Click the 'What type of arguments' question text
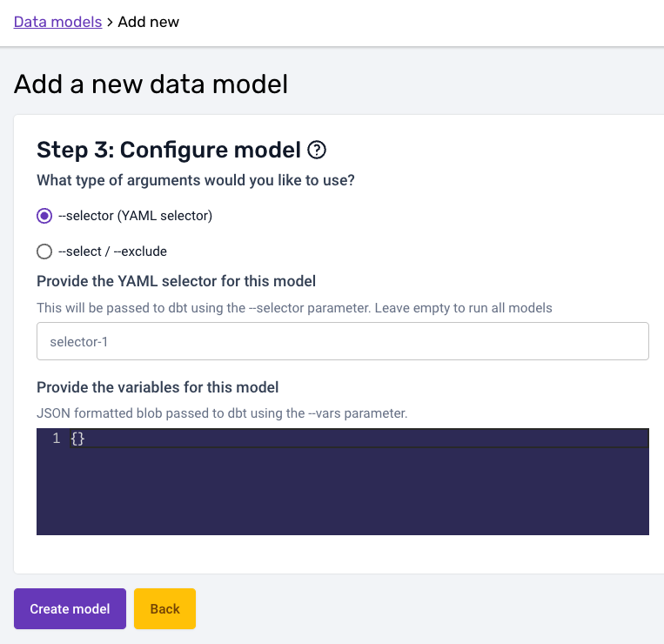The height and width of the screenshot is (644, 664). tap(196, 180)
